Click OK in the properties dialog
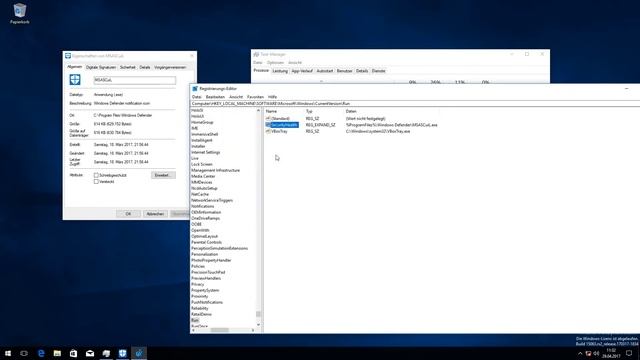 point(128,214)
